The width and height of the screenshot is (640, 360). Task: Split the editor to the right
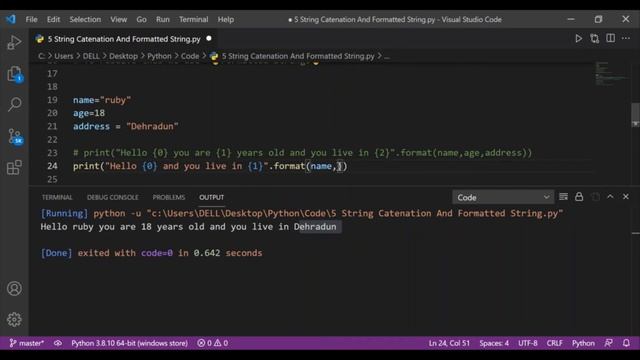[610, 38]
